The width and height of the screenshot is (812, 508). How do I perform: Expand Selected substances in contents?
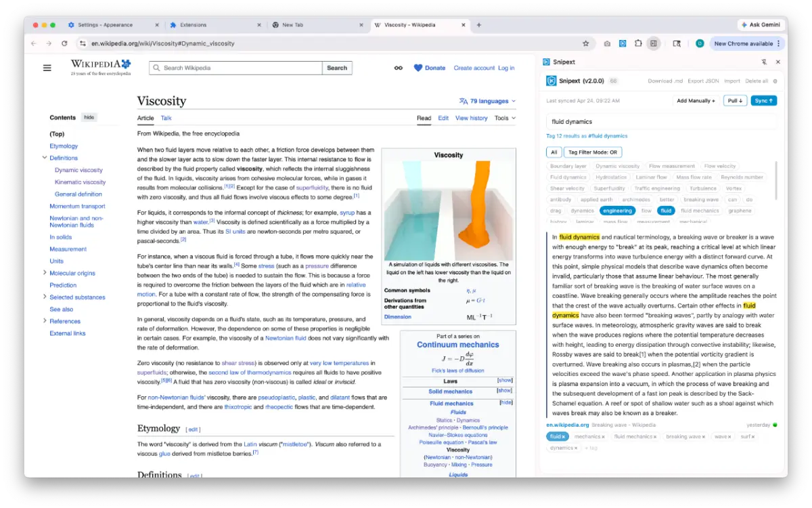(x=44, y=297)
